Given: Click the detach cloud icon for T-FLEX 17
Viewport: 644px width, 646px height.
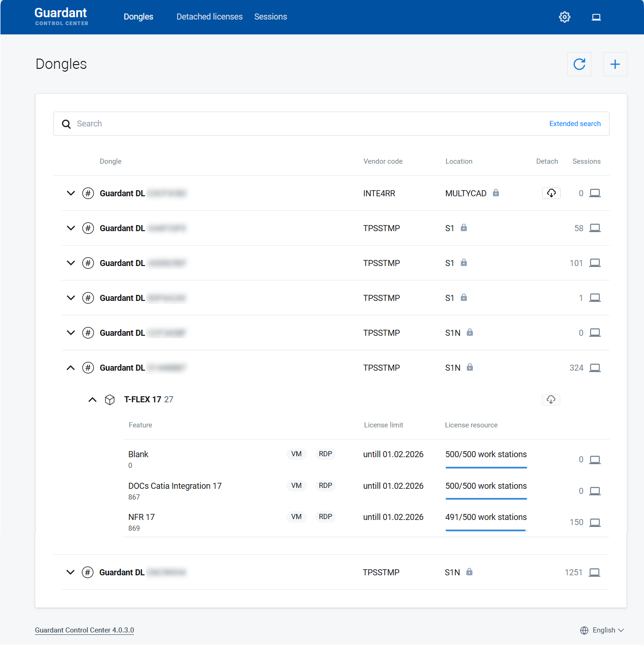Looking at the screenshot, I should pos(551,400).
